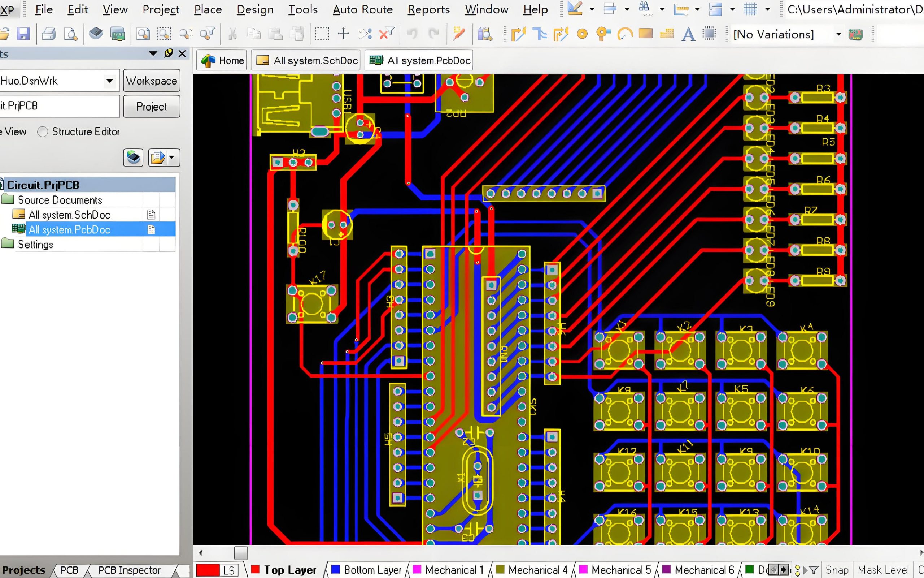This screenshot has height=578, width=924.
Task: Select the Structure Editor radio button
Action: pyautogui.click(x=42, y=132)
